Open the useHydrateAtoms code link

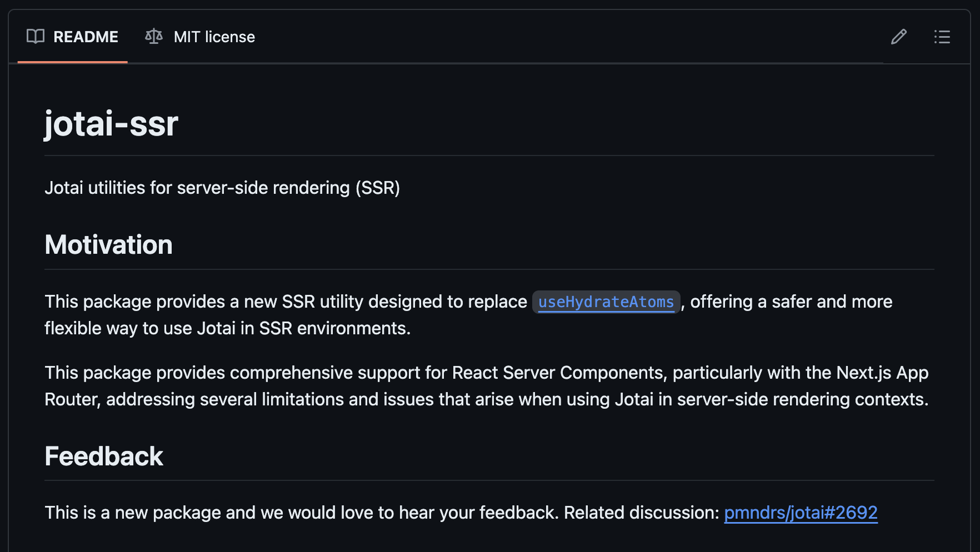606,302
